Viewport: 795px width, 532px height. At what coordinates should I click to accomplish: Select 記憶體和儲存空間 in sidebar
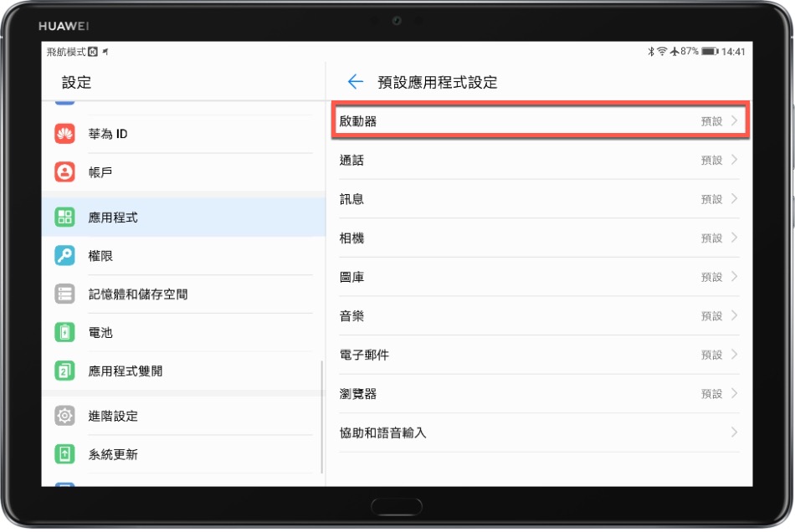point(183,294)
